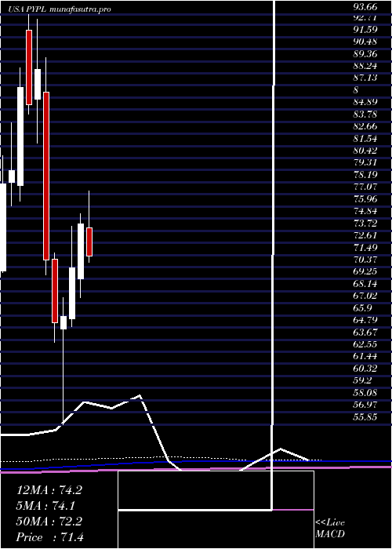Select the 90.48 price level label
The image size is (392, 549).
(x=365, y=42)
